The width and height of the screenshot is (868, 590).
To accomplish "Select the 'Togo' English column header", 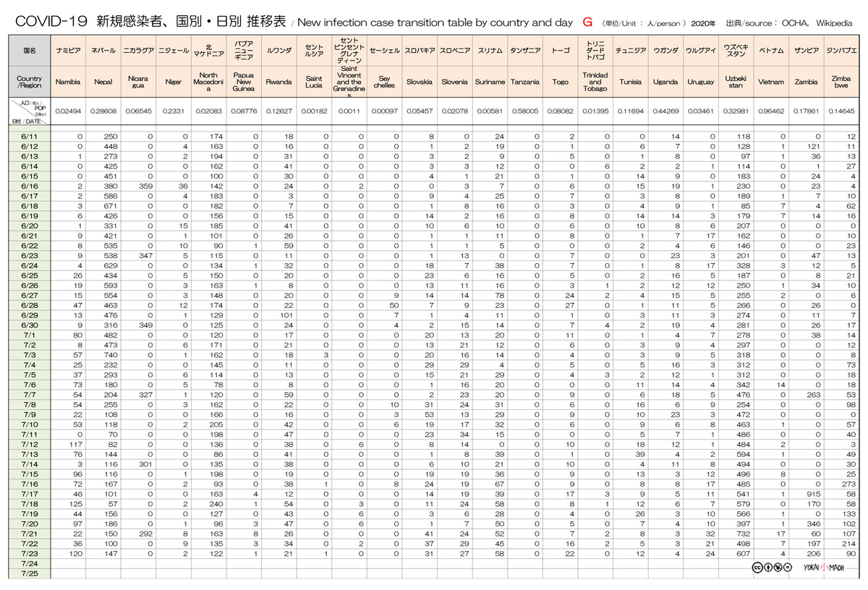I will coord(560,82).
